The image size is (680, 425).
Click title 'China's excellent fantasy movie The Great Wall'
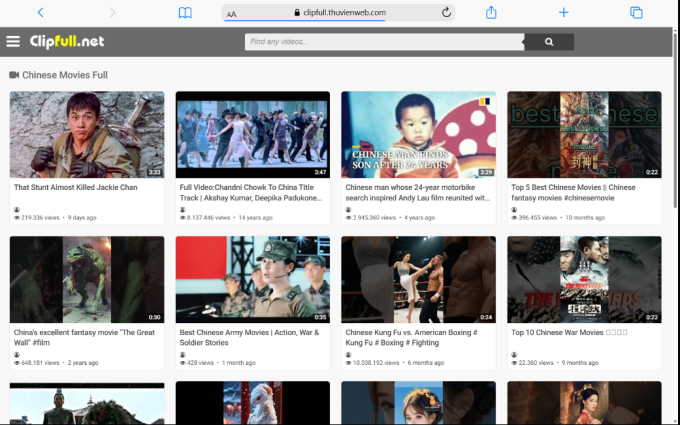84,337
